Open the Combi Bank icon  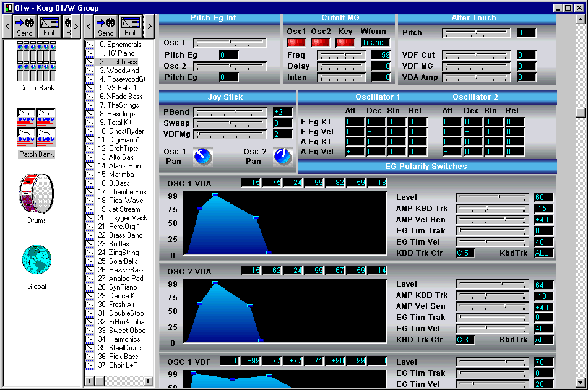(37, 61)
